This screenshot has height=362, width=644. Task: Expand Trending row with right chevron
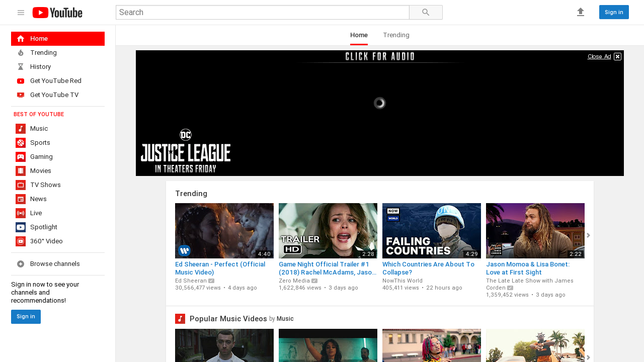pyautogui.click(x=588, y=235)
